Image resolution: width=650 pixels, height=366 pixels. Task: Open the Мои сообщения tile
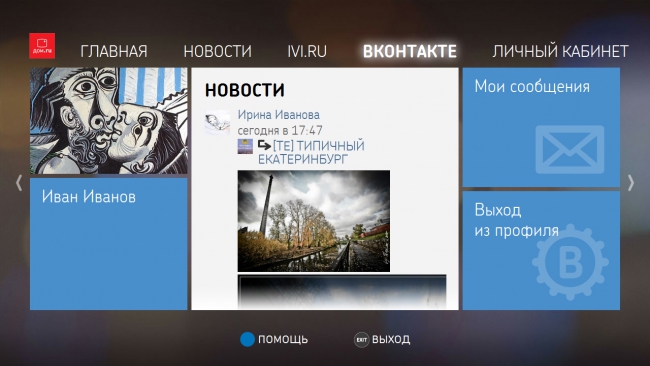(541, 127)
